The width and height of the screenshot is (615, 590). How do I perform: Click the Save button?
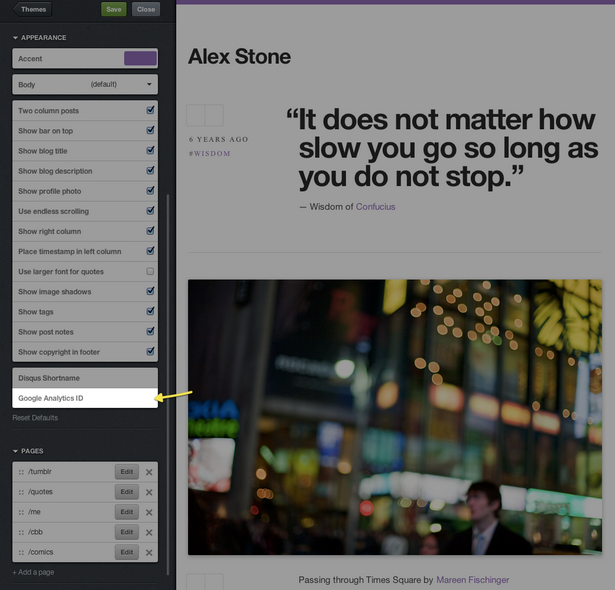coord(114,9)
